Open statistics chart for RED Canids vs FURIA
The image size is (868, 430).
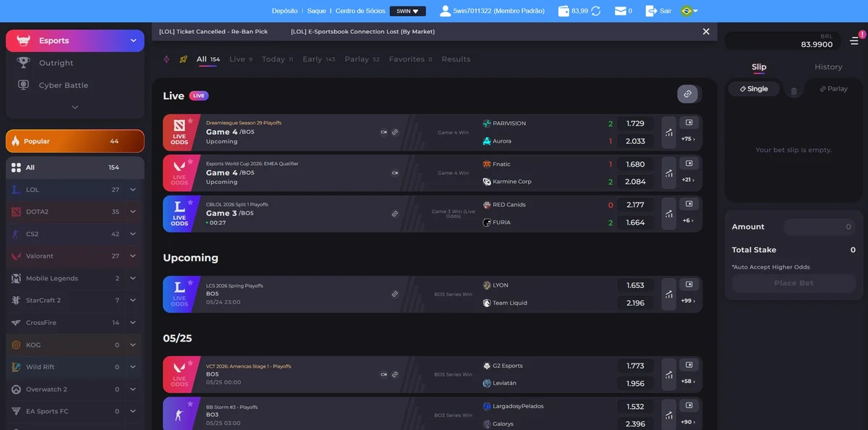669,214
